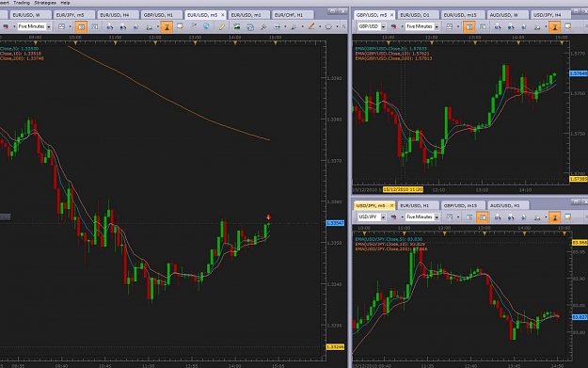588x368 pixels.
Task: Click the yellow note icon in the EUR/USD m5 toolbar
Action: [180, 26]
